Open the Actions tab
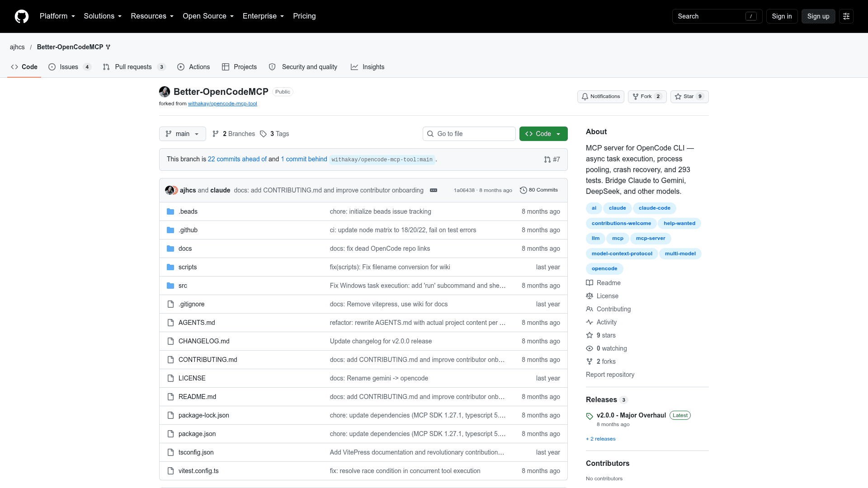 [x=193, y=67]
